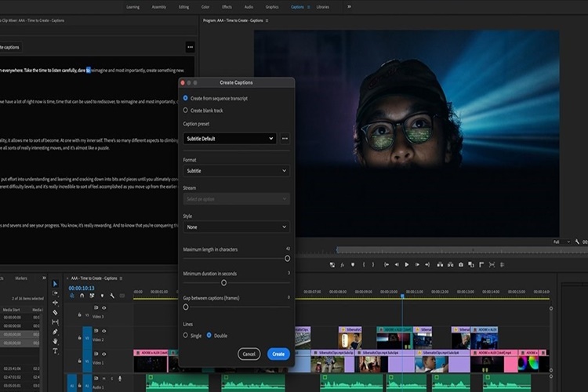The width and height of the screenshot is (588, 392).
Task: Adjust Minimum duration in seconds slider
Action: (224, 282)
